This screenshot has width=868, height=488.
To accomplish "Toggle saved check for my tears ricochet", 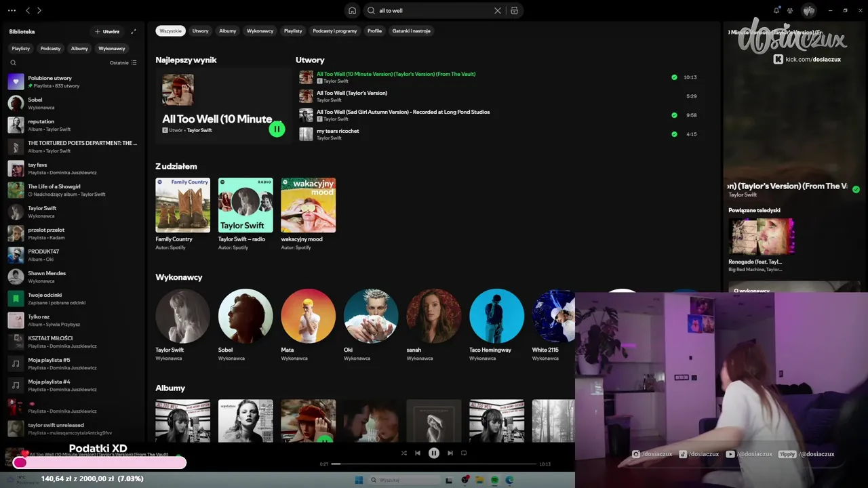I will tap(674, 134).
